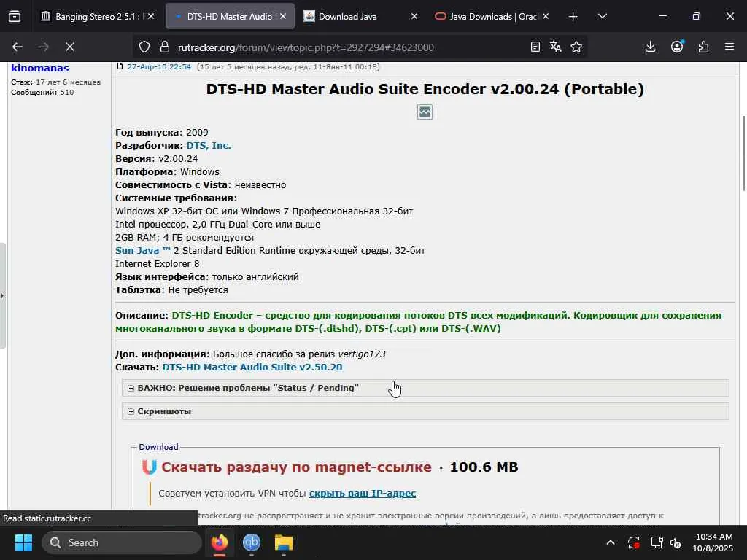Select the 100.6 MB size text
The height and width of the screenshot is (560, 747).
pos(484,467)
